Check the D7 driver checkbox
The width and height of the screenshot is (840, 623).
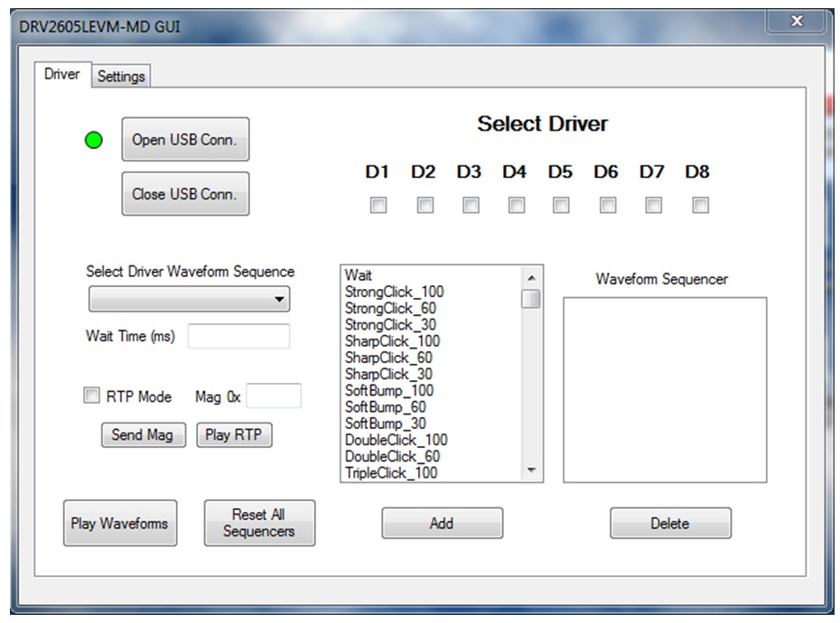[x=653, y=205]
